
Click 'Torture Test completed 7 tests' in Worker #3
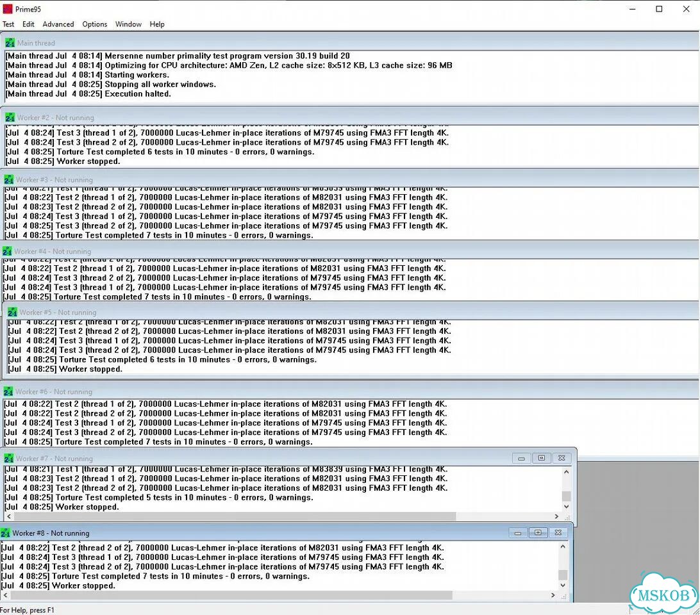(159, 235)
